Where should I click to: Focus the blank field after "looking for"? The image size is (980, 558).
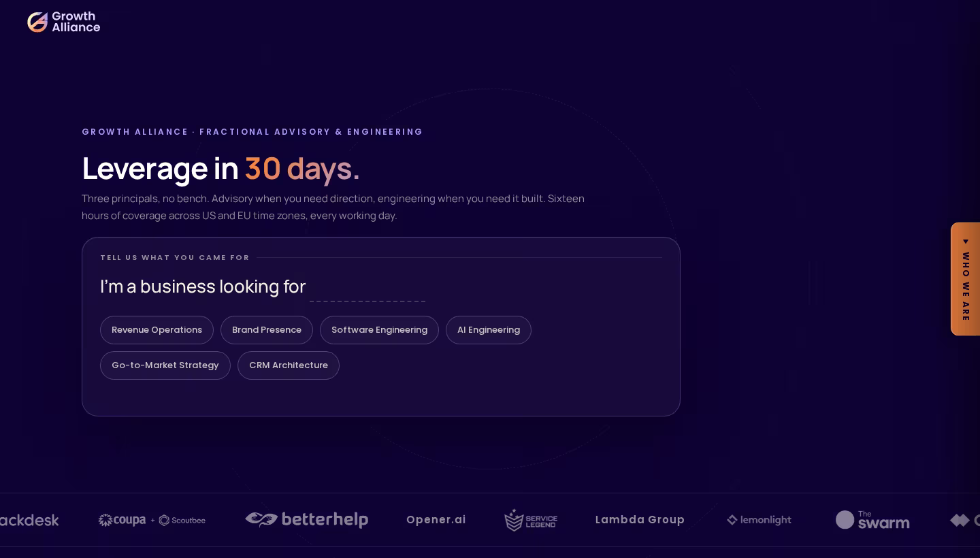point(367,288)
